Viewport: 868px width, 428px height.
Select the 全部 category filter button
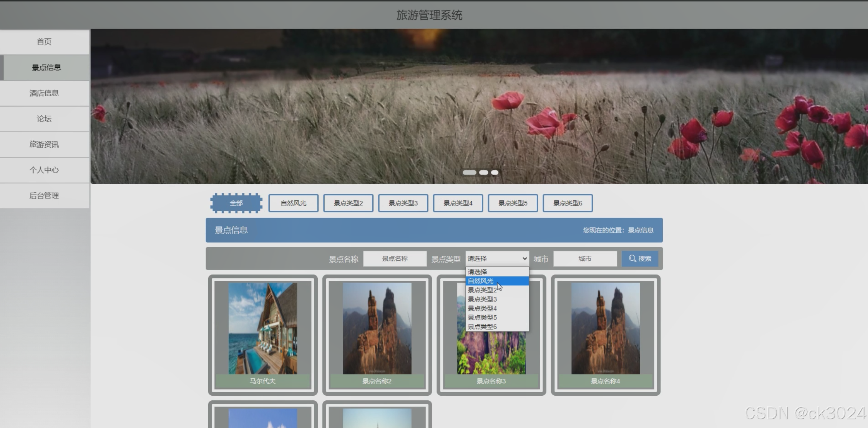click(x=236, y=203)
